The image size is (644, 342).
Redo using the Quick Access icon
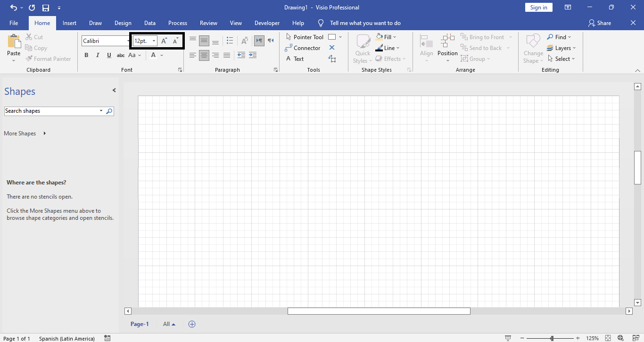tap(32, 8)
